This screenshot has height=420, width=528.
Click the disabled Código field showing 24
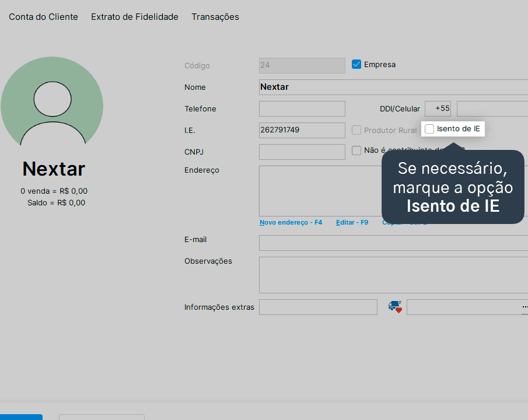click(302, 66)
